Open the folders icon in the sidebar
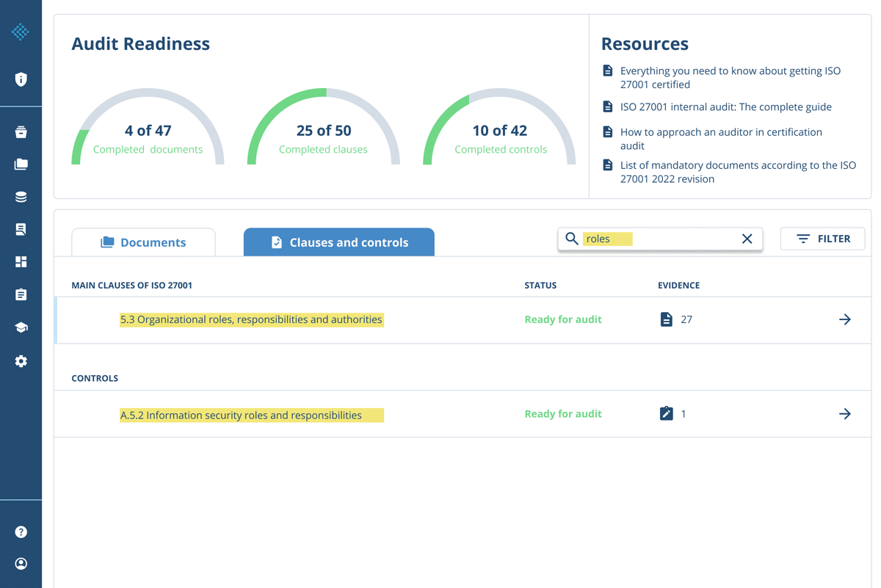This screenshot has width=881, height=588. [21, 164]
